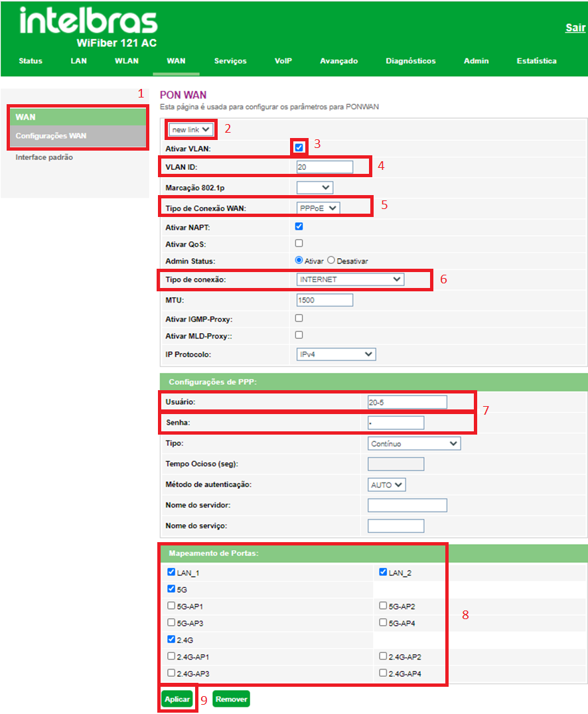Open the Status tab

coord(31,61)
